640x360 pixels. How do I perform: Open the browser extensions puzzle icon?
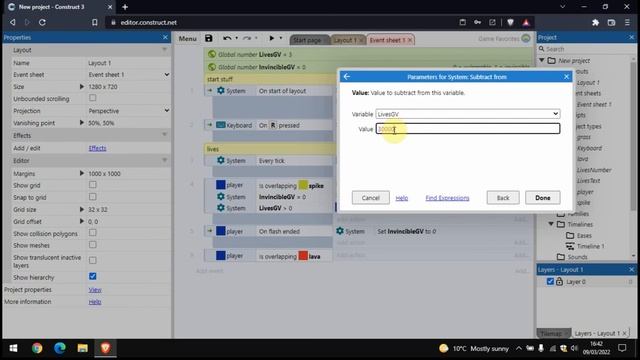[596, 22]
